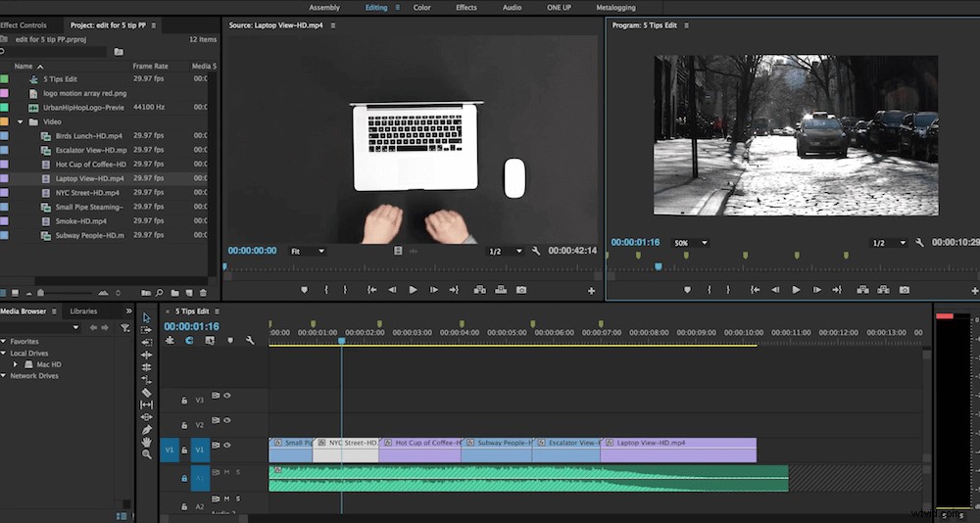Open Program monitor wrench settings

(919, 243)
